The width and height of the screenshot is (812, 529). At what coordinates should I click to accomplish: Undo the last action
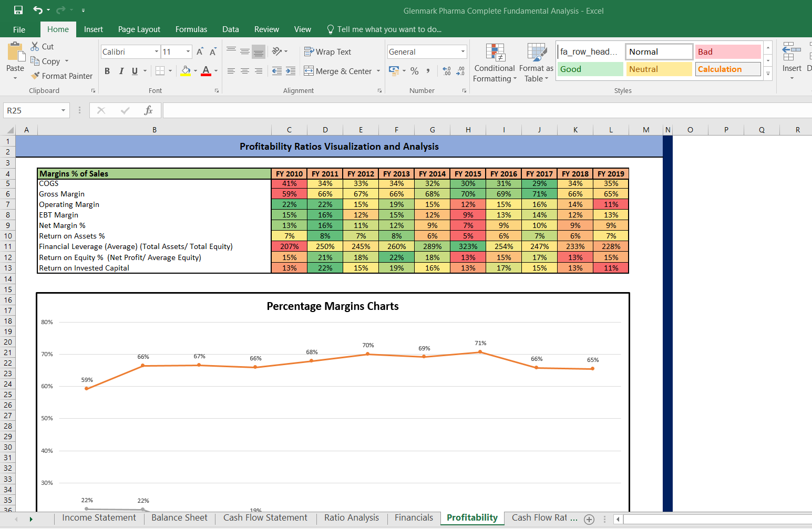pos(38,10)
